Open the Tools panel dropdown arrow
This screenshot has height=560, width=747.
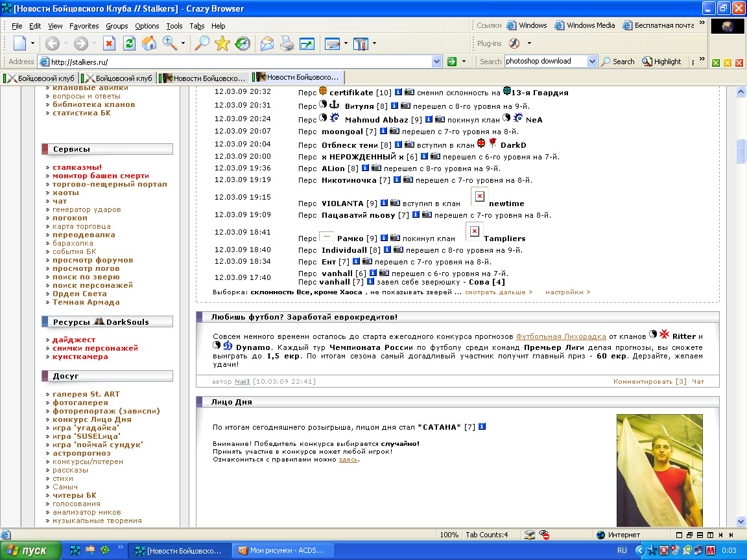point(374,43)
